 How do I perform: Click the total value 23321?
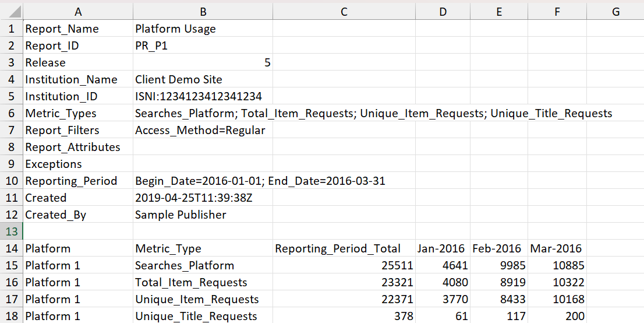pyautogui.click(x=344, y=282)
